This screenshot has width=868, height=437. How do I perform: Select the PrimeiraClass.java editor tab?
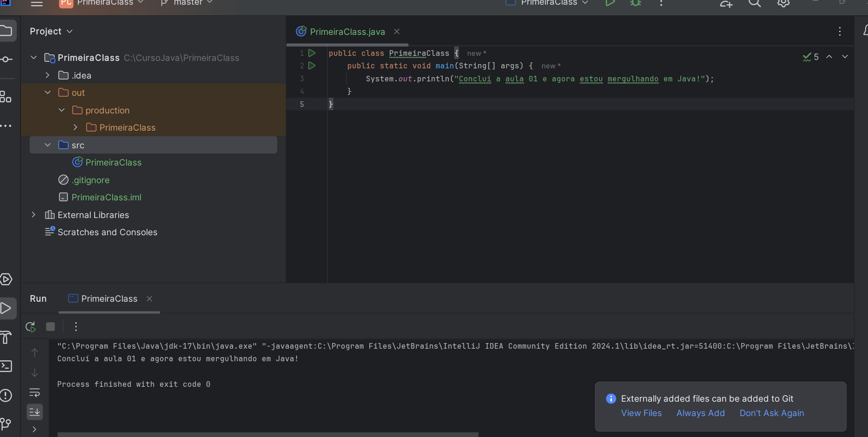(x=347, y=32)
